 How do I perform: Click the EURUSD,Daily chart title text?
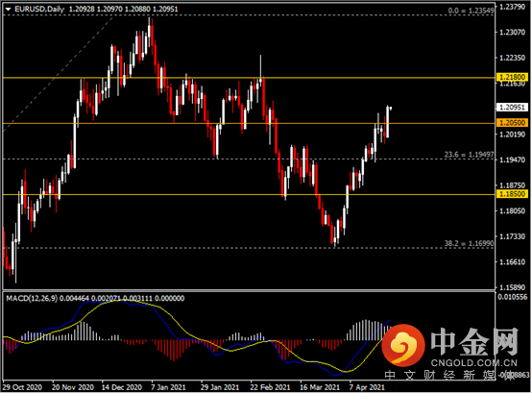(39, 10)
